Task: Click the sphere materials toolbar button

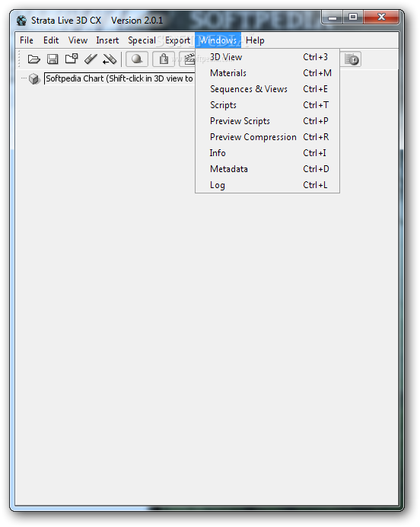Action: (137, 59)
